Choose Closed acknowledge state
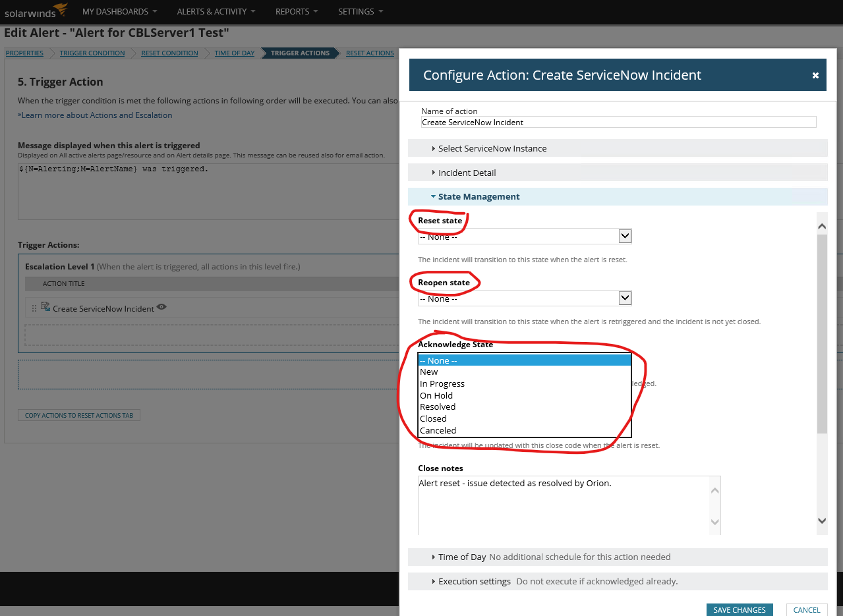 pyautogui.click(x=525, y=419)
